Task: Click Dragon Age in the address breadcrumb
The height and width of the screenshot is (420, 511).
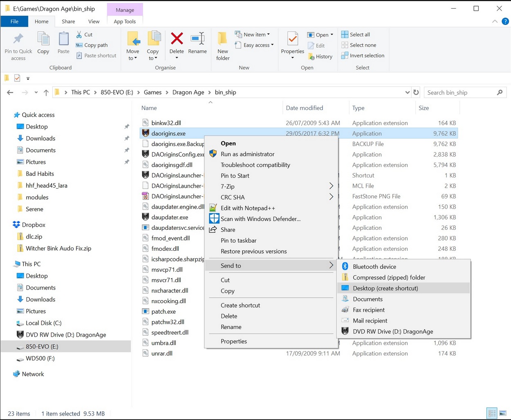Action: click(x=188, y=92)
